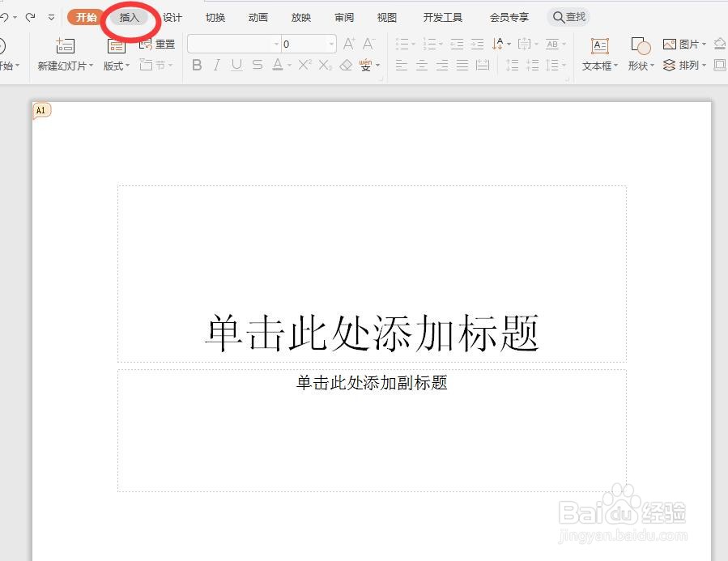Open the 排列 arrange options
Screen dimensions: 728x561
click(x=688, y=66)
